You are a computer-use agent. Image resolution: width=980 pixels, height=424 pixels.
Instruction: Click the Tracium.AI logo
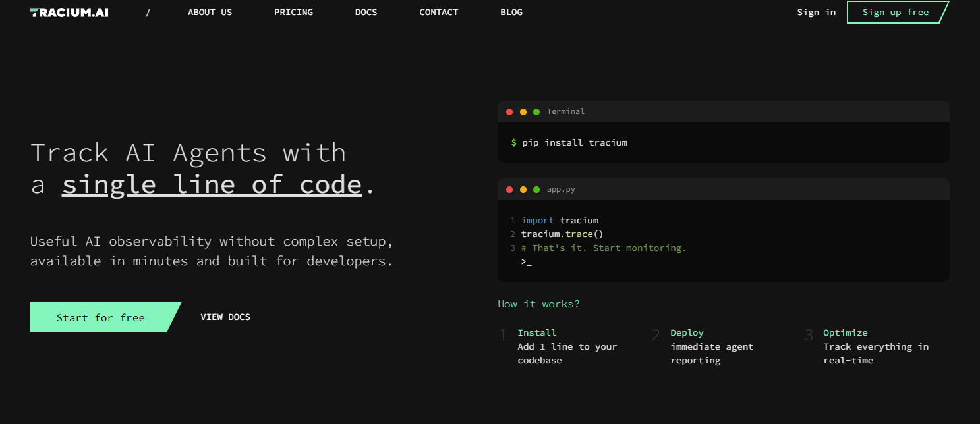tap(69, 12)
